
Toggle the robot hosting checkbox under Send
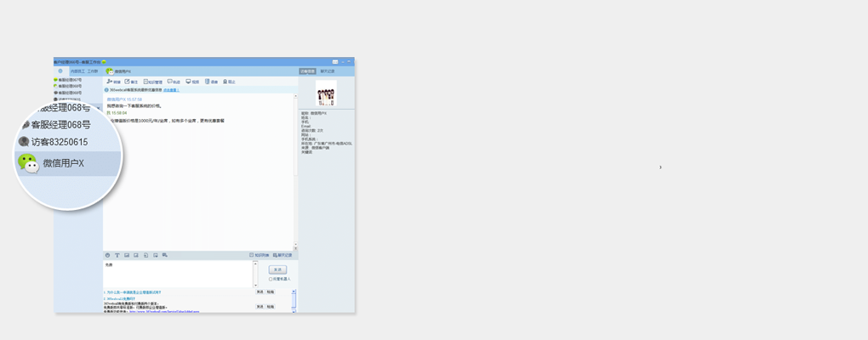271,279
